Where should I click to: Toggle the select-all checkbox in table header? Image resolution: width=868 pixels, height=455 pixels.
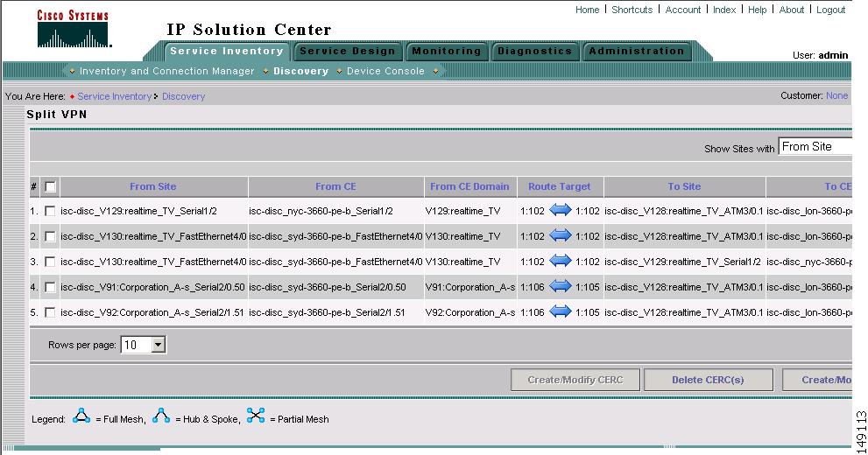coord(50,187)
